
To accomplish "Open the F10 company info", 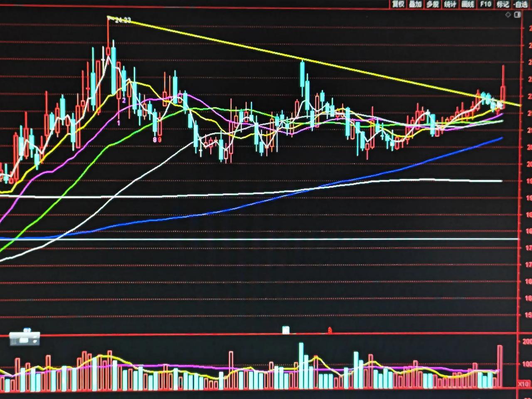I will click(485, 4).
